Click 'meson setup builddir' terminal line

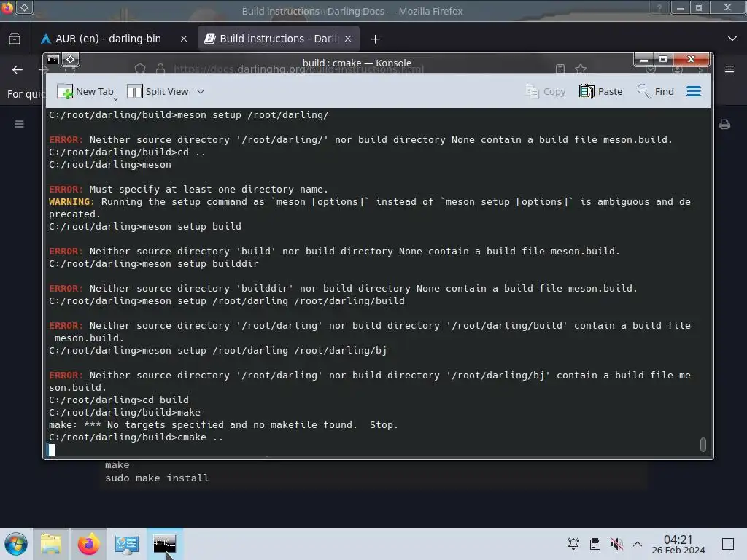153,263
